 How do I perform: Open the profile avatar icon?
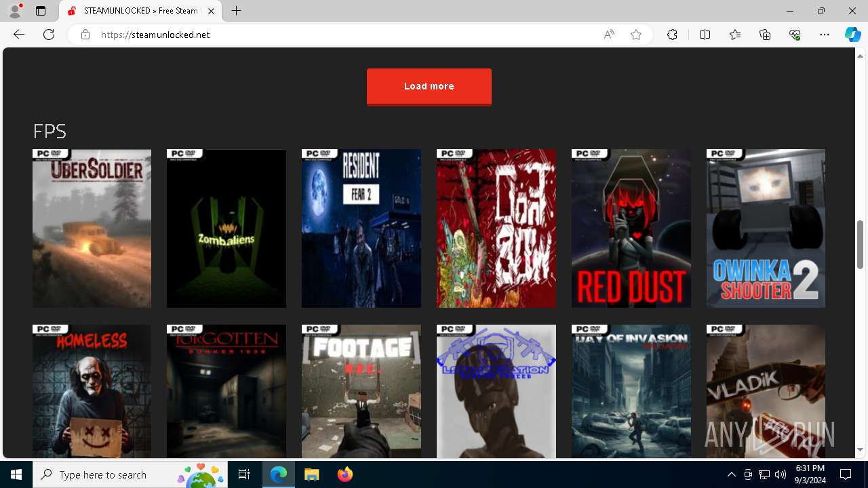click(x=15, y=11)
